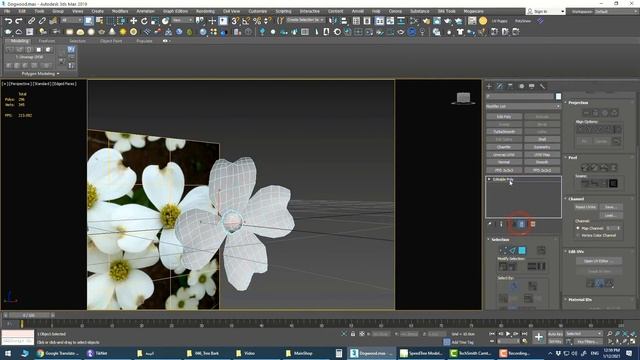Choose the Select and Scale tool
640x360 pixels.
155,20
